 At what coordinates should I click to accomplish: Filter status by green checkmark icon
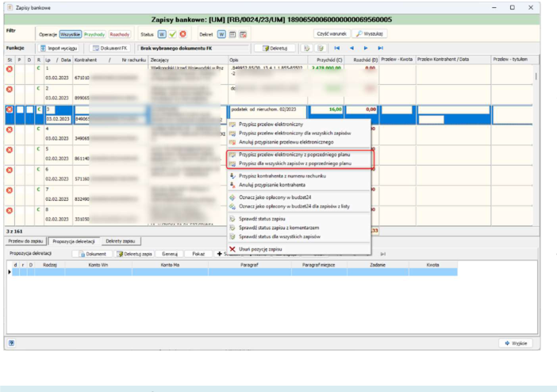[x=173, y=34]
